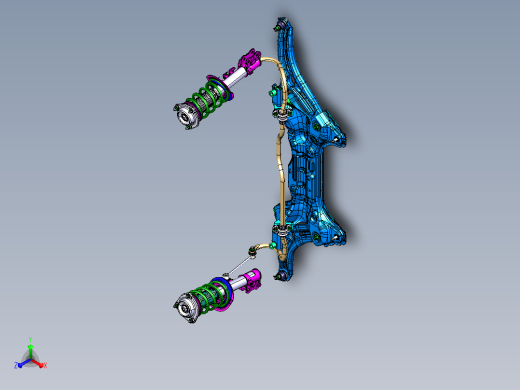
Task: Select the upper strut's white damper tube
Action: 235,77
